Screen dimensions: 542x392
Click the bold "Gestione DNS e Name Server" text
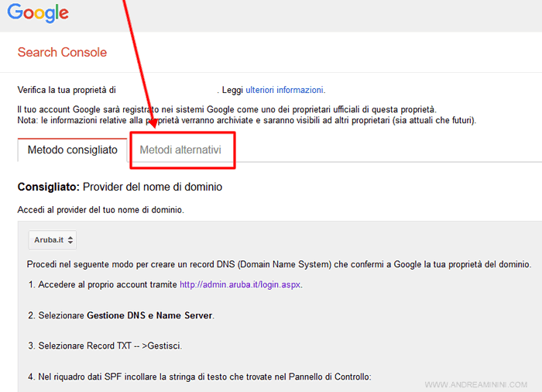coord(150,315)
